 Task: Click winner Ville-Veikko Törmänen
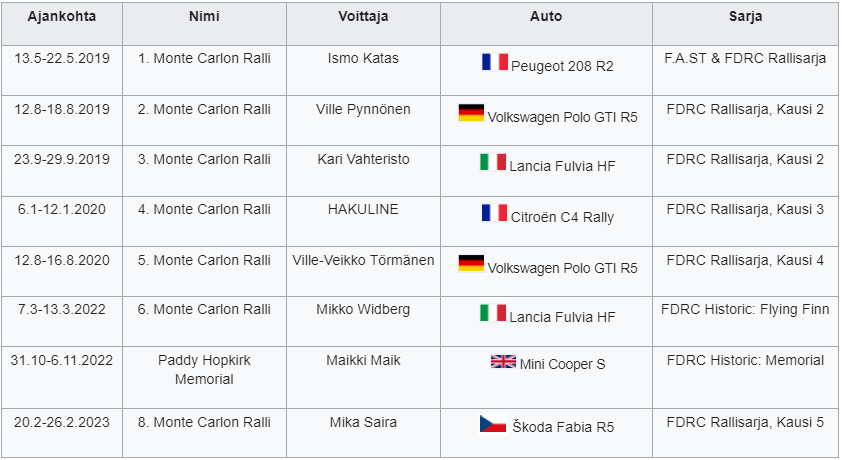(x=363, y=259)
